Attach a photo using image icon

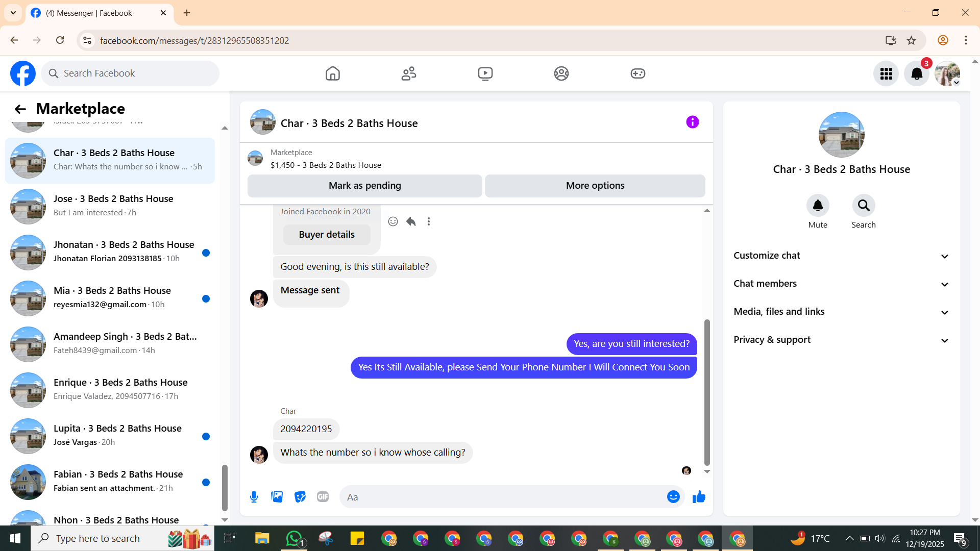[277, 497]
